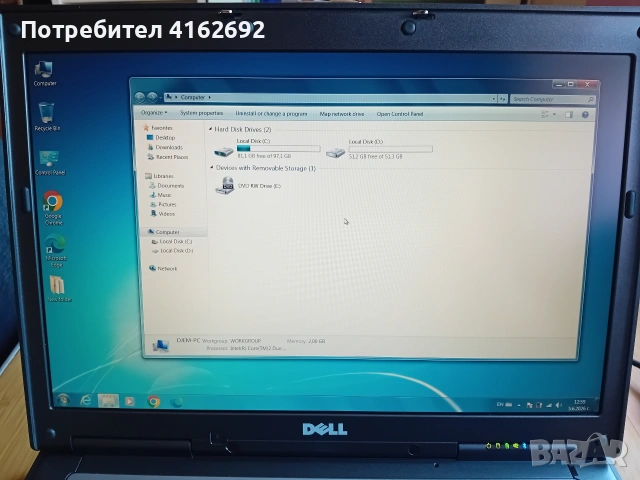Viewport: 640px width, 480px height.
Task: Open the Organize dropdown menu
Action: point(154,112)
